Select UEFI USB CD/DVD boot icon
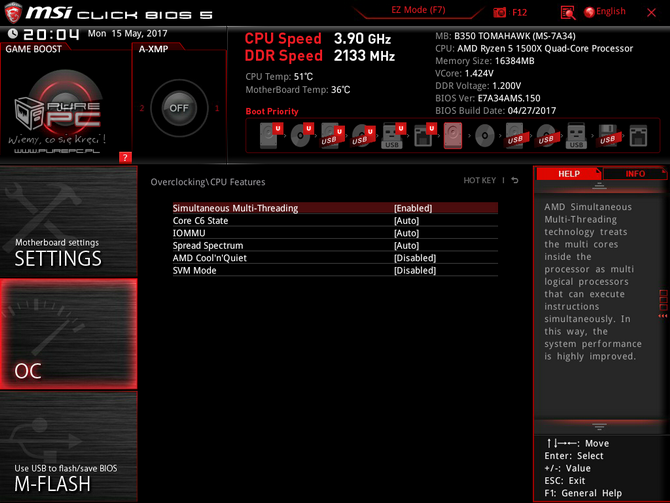Image resolution: width=670 pixels, height=503 pixels. [x=363, y=135]
